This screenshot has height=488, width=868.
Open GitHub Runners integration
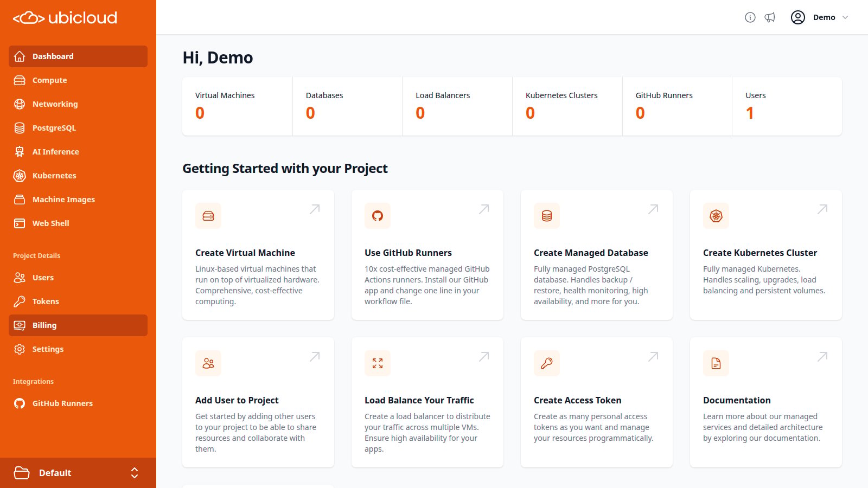tap(78, 403)
